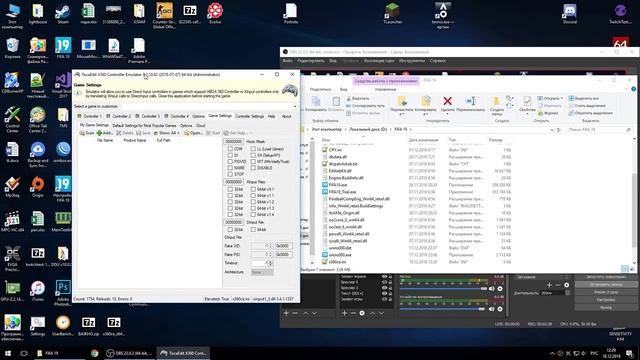
Task: Open the Visual Studio 2017 desktop icon
Action: [x=63, y=85]
